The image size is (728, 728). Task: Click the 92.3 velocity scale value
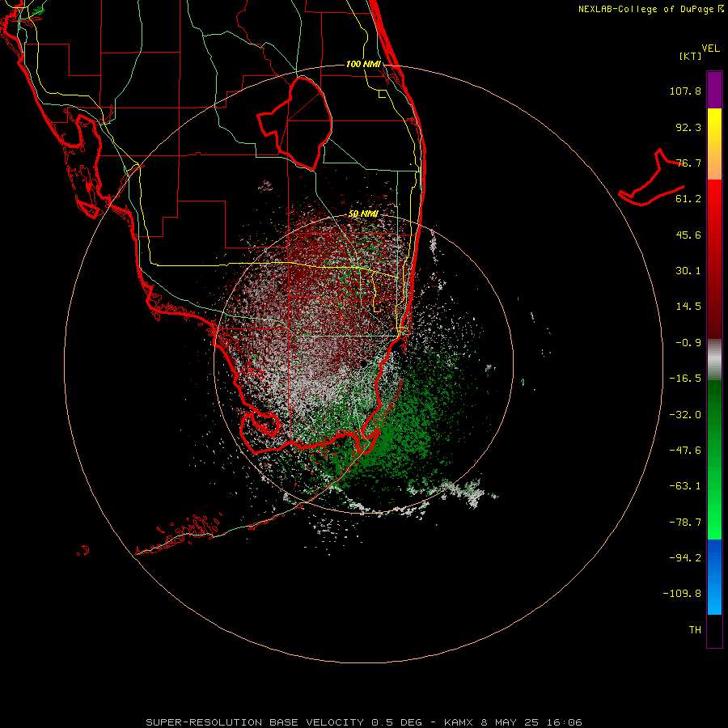coord(688,127)
